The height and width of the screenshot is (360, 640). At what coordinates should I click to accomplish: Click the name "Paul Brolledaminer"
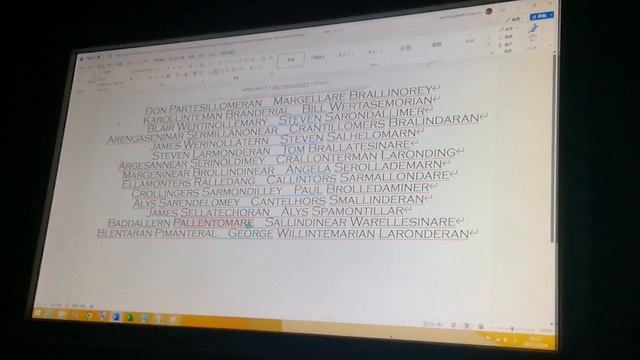coord(361,189)
